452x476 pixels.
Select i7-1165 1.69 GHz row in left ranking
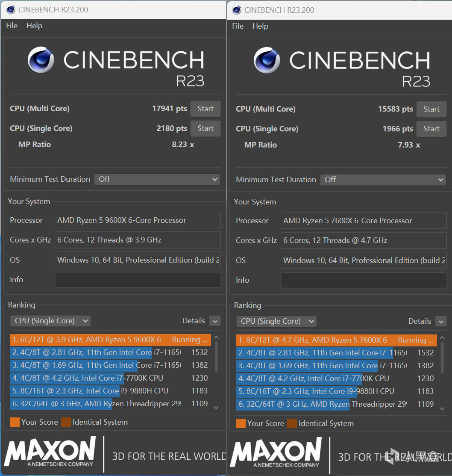[110, 365]
